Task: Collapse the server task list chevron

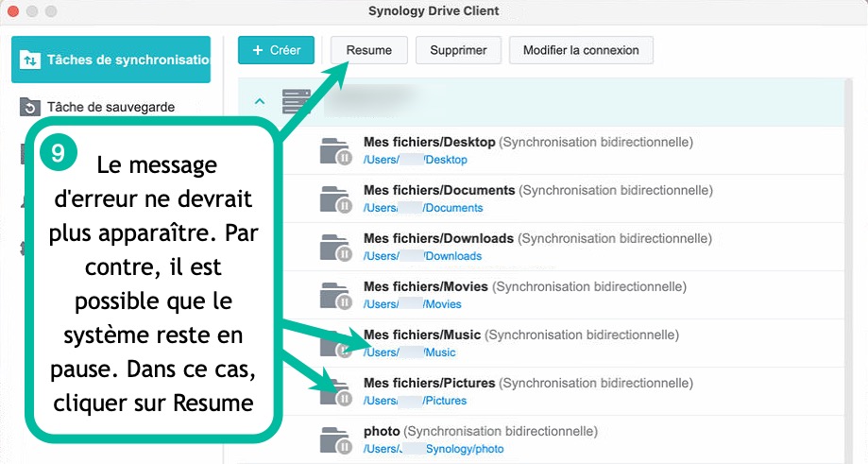Action: 261,102
